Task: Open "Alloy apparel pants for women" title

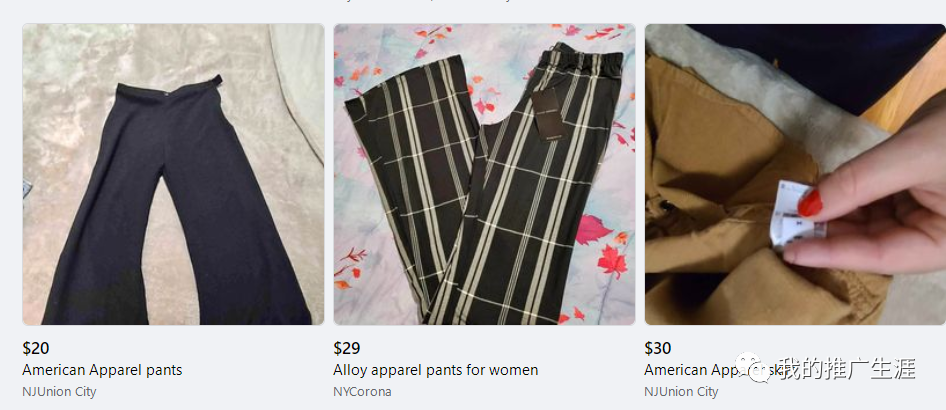Action: 436,370
